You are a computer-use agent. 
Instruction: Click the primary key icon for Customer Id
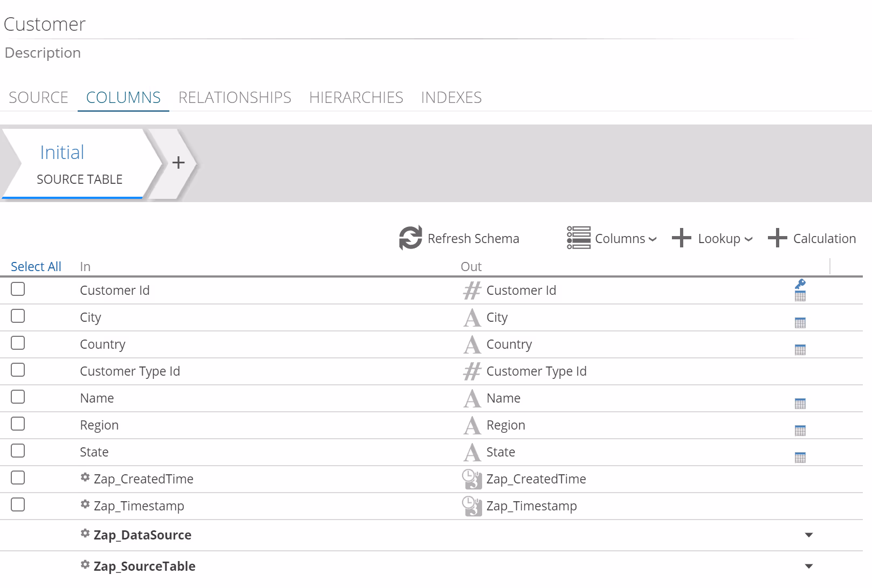(x=800, y=284)
